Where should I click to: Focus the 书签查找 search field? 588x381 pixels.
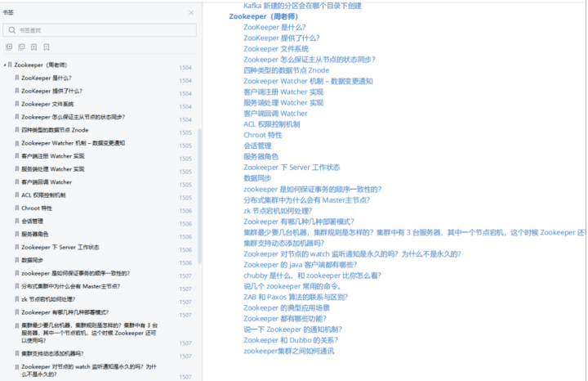point(100,30)
